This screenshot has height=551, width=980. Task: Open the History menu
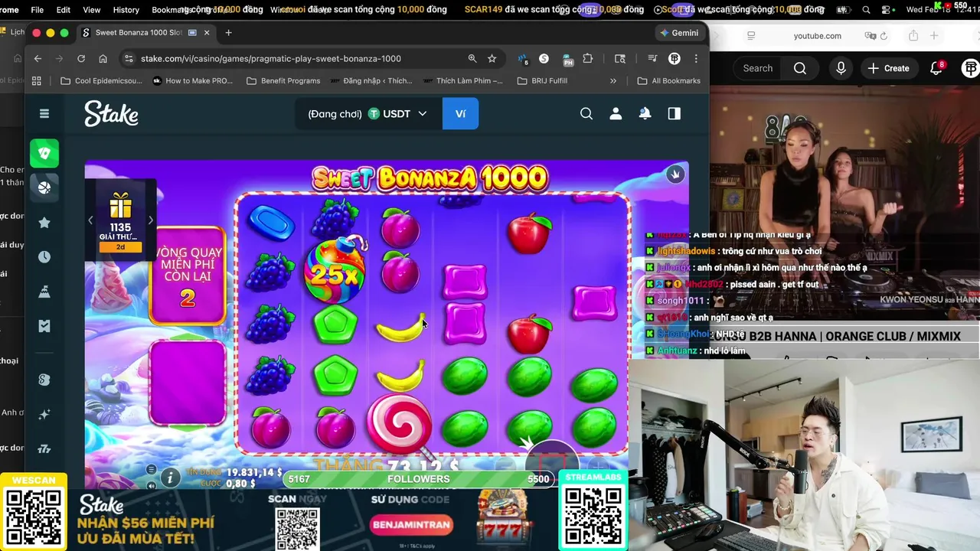[126, 10]
